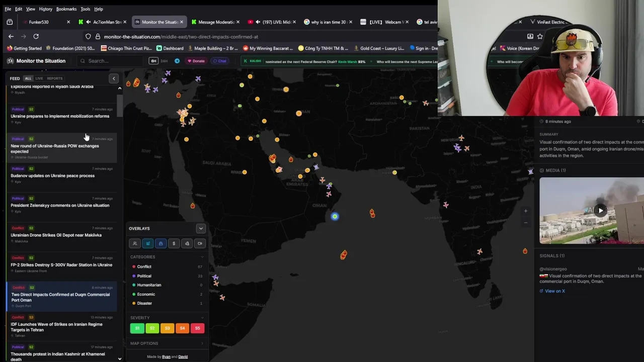This screenshot has height=362, width=644.
Task: Click the ship marker east of Oman
Action: (372, 214)
